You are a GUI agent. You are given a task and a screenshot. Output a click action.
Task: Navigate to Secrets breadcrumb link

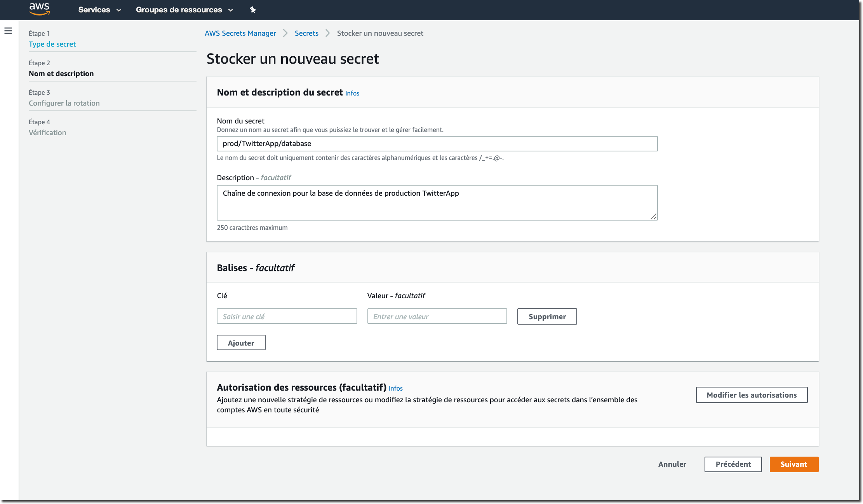pyautogui.click(x=306, y=33)
